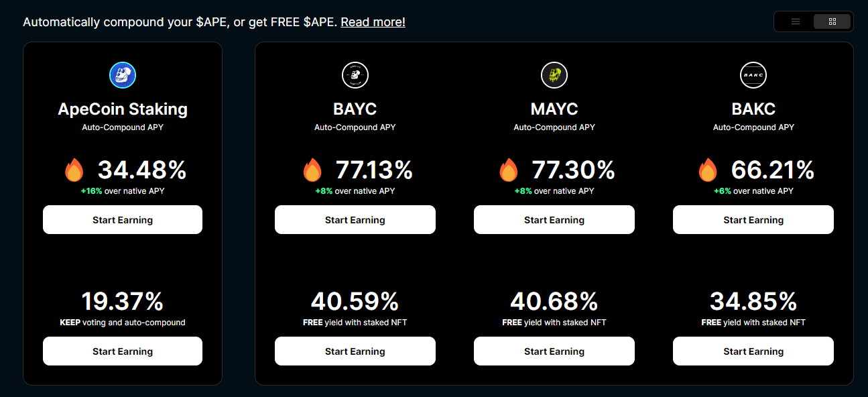868x397 pixels.
Task: Open the Read more link
Action: (x=373, y=21)
